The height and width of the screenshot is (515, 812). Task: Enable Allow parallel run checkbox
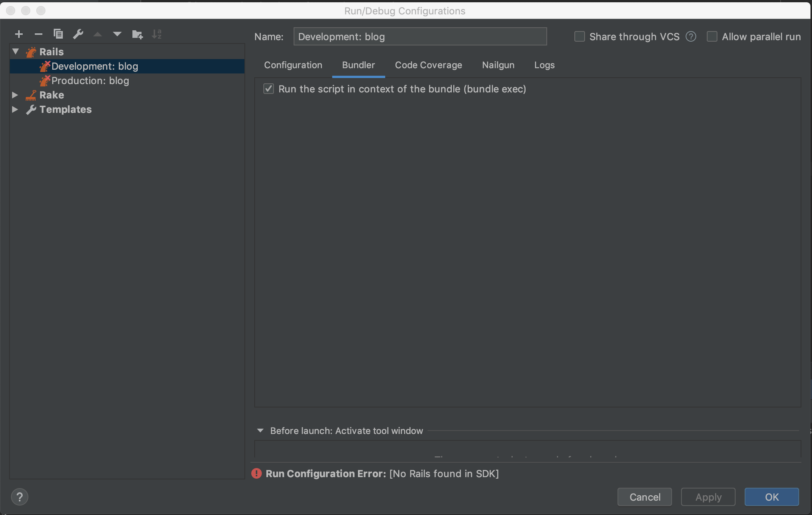point(712,37)
